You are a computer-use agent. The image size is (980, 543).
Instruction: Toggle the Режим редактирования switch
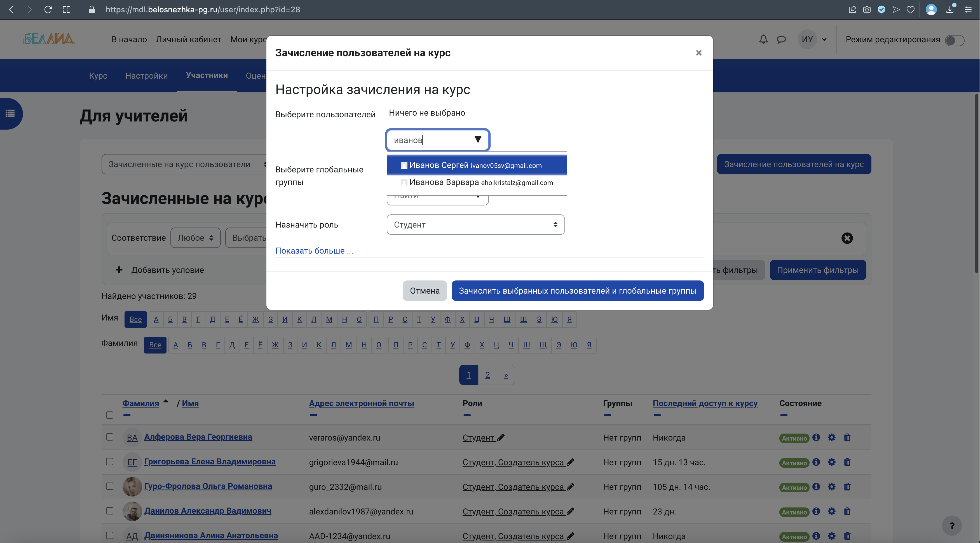[x=954, y=40]
